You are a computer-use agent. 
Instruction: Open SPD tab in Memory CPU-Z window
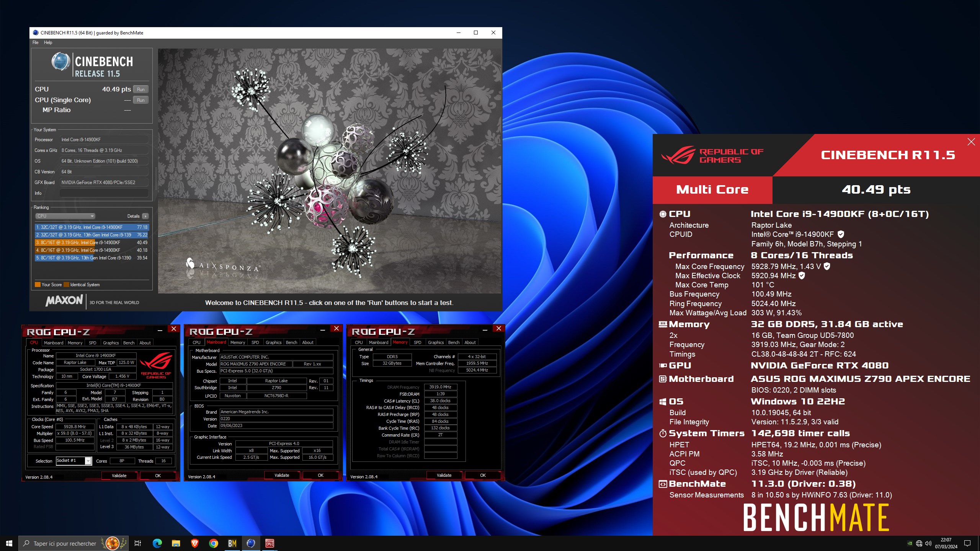click(x=417, y=342)
